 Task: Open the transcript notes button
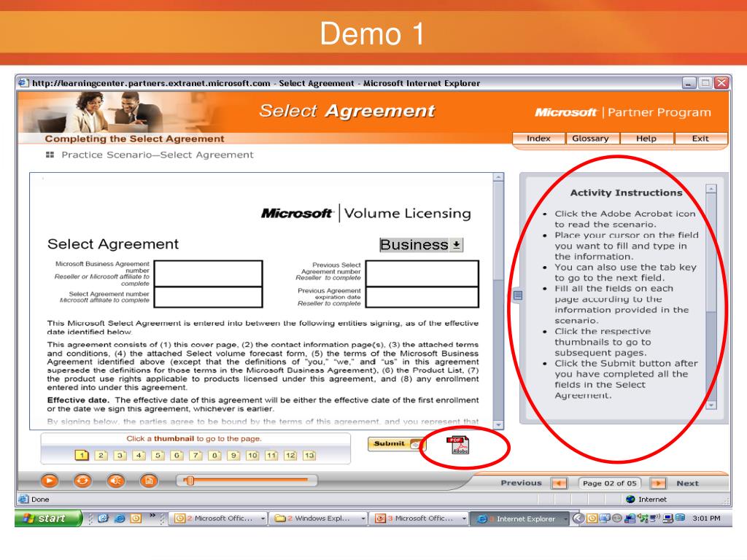coord(149,481)
